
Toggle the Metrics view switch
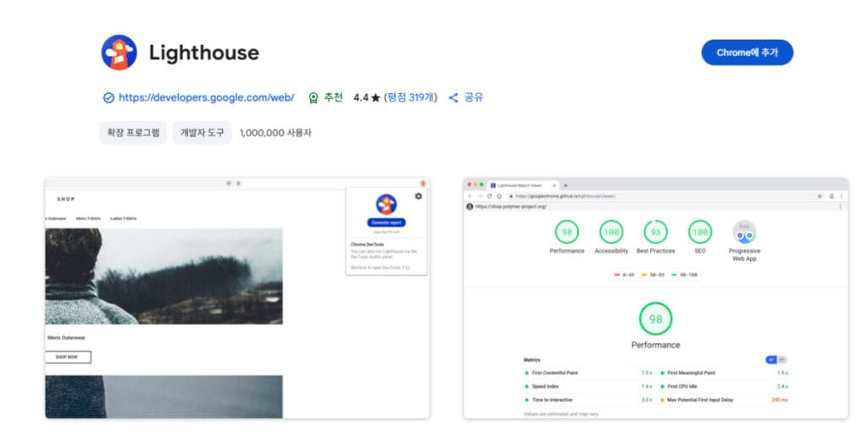[x=776, y=359]
